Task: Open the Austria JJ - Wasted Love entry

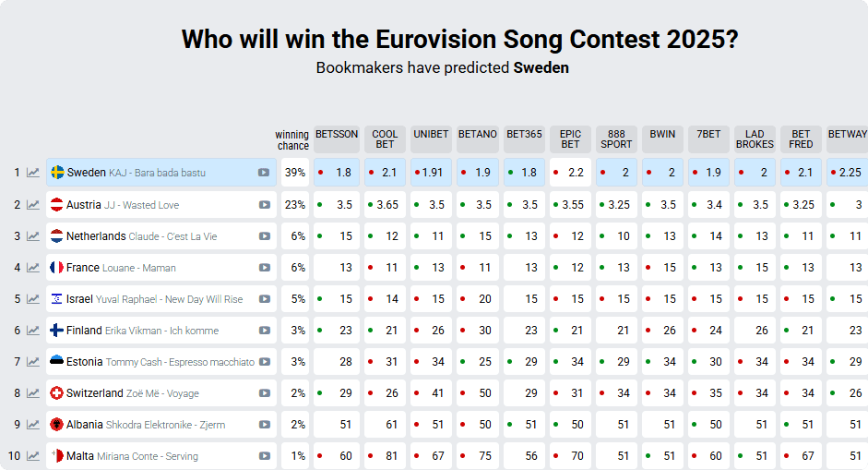Action: (161, 204)
